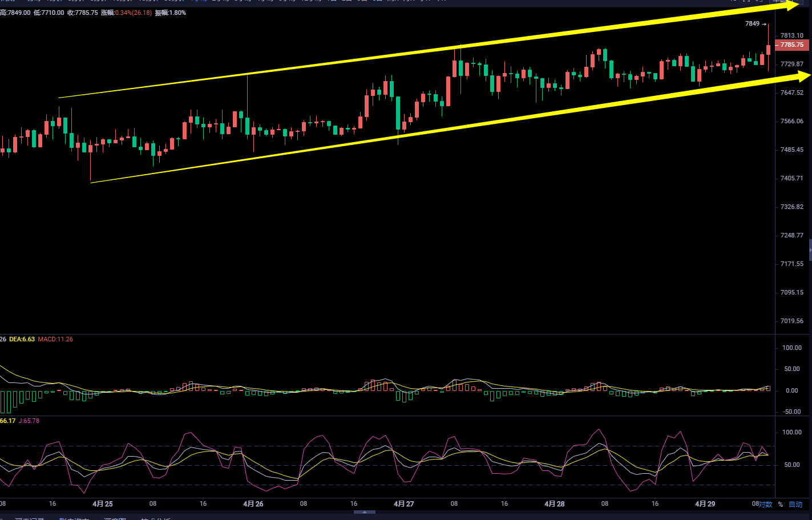This screenshot has height=520, width=812.
Task: Click the 4月 27 date on time axis
Action: coord(404,504)
